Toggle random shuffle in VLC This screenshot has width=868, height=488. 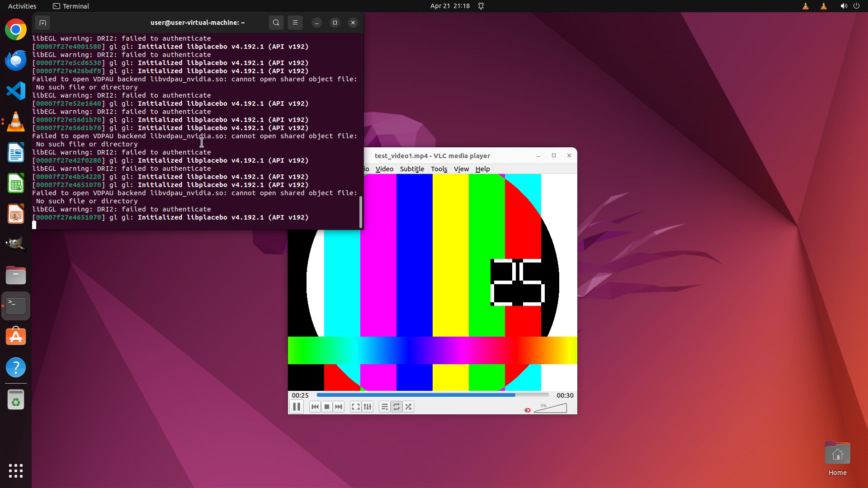(408, 407)
